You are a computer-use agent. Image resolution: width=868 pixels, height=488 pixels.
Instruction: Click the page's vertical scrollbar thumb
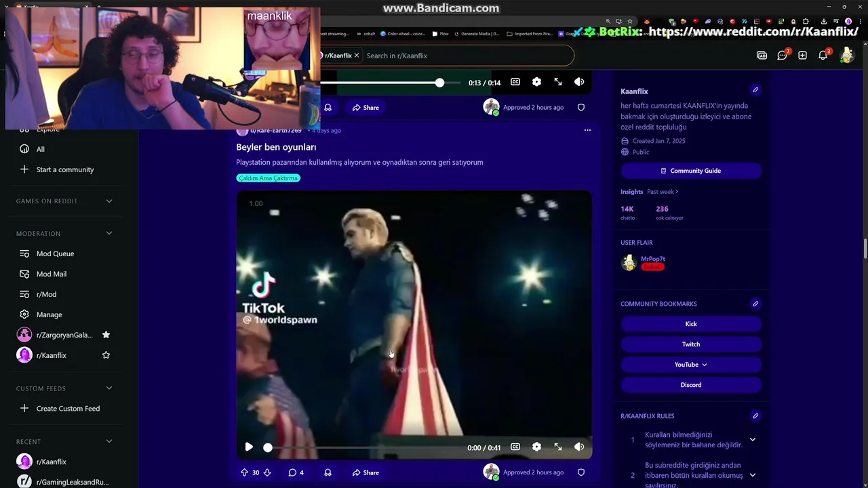coord(865,249)
